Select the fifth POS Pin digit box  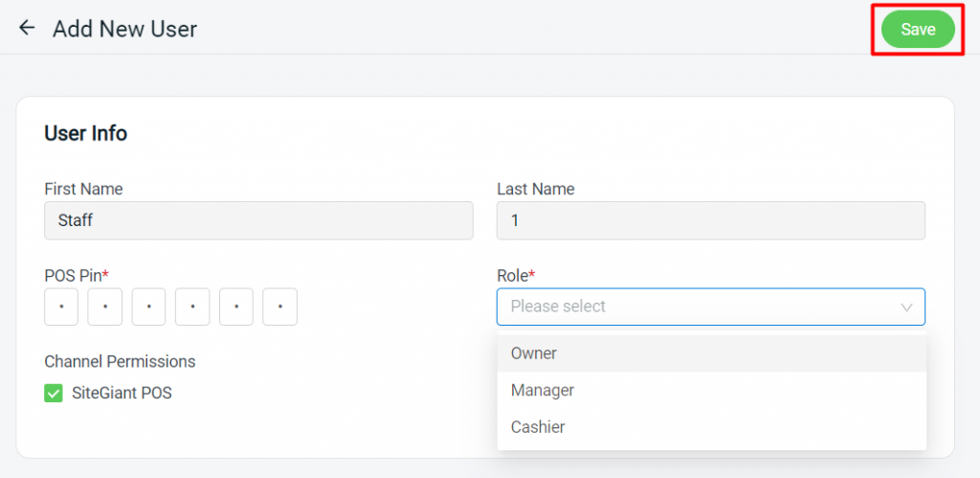pos(236,307)
